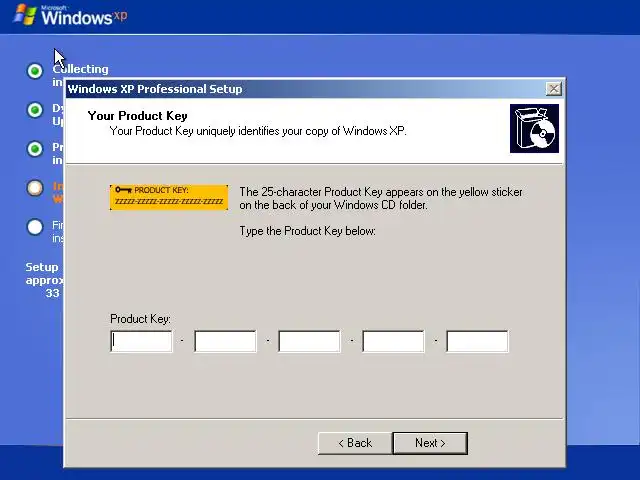Click the 'Product Key:' label
The image size is (640, 480).
point(140,319)
